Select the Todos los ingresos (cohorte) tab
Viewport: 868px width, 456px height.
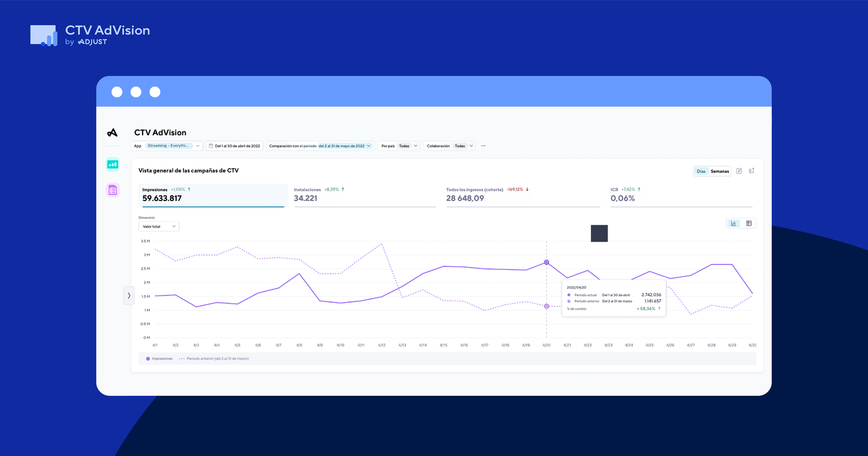click(523, 195)
